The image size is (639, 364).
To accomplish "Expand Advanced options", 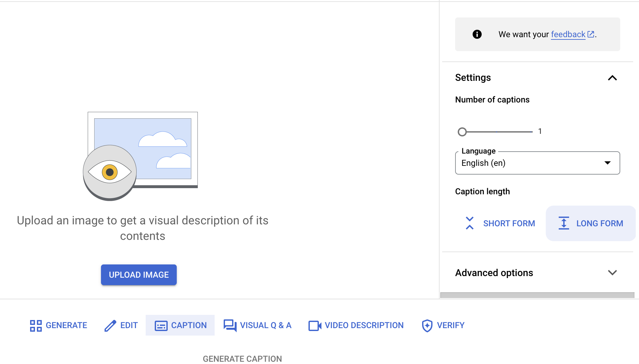I will [x=612, y=273].
